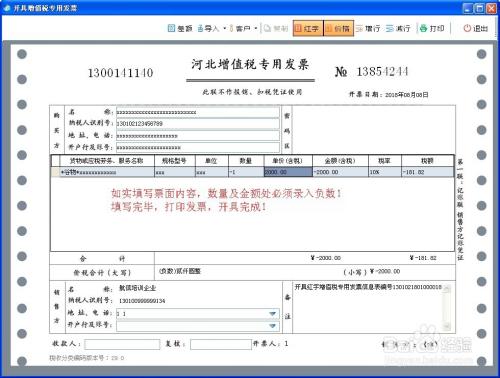Click the 规格型号 column header
The height and width of the screenshot is (378, 500).
pyautogui.click(x=175, y=161)
